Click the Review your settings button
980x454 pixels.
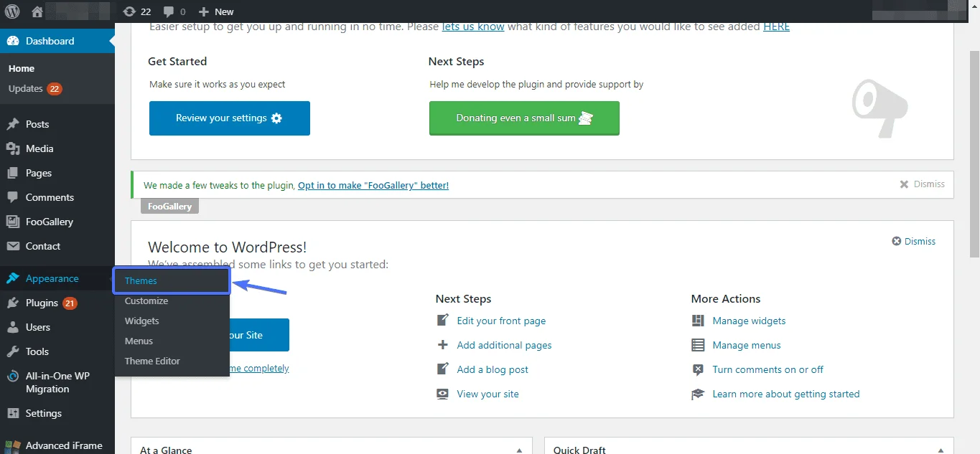229,118
